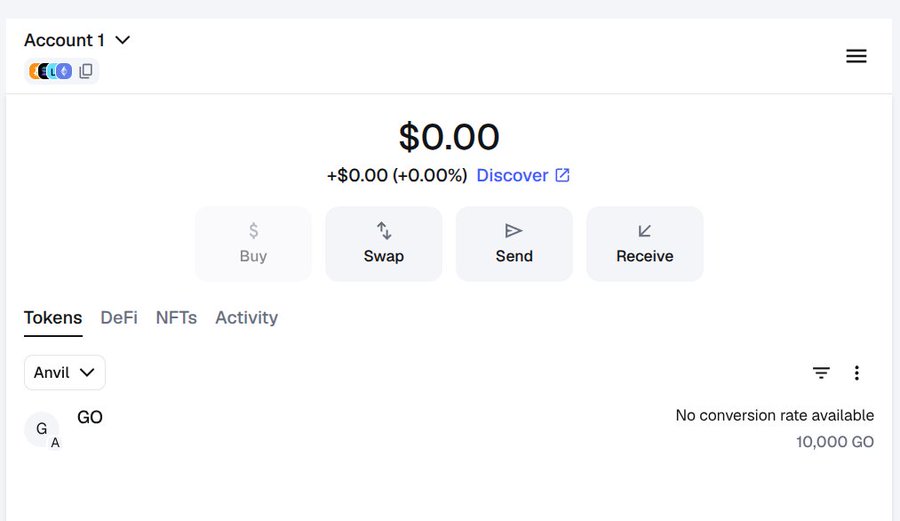900x521 pixels.
Task: Copy account address icon
Action: pos(86,71)
